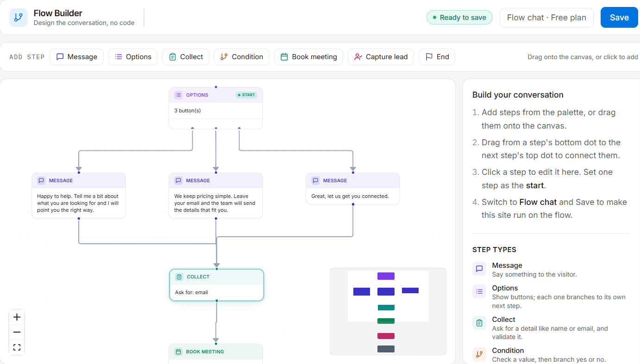Click the teal Collect block in minimap
This screenshot has height=364, width=640.
386,308
